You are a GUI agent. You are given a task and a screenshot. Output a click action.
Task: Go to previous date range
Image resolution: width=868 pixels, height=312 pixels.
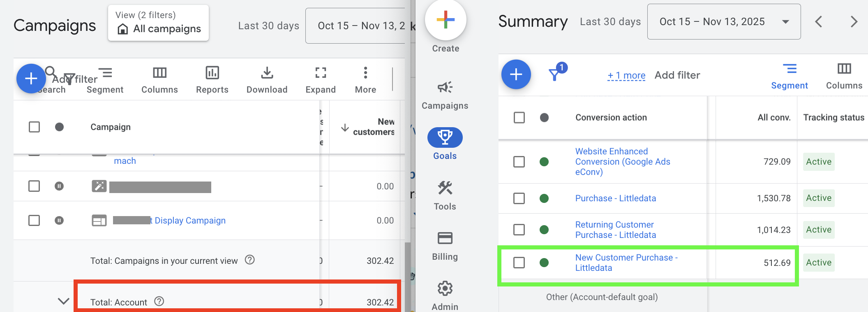(x=818, y=21)
